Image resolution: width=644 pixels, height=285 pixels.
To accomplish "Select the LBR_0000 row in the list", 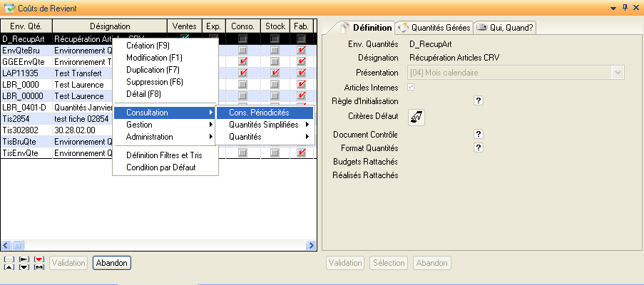I will tap(26, 85).
